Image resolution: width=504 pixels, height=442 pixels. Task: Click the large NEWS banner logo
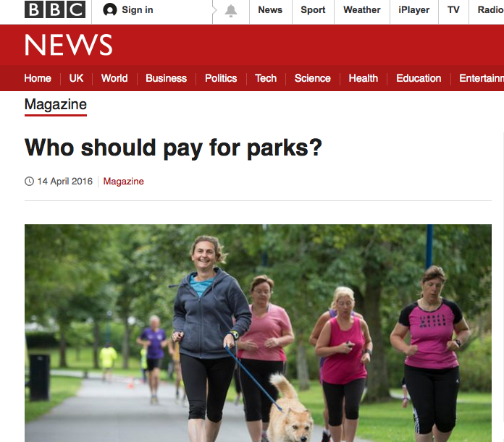[69, 45]
